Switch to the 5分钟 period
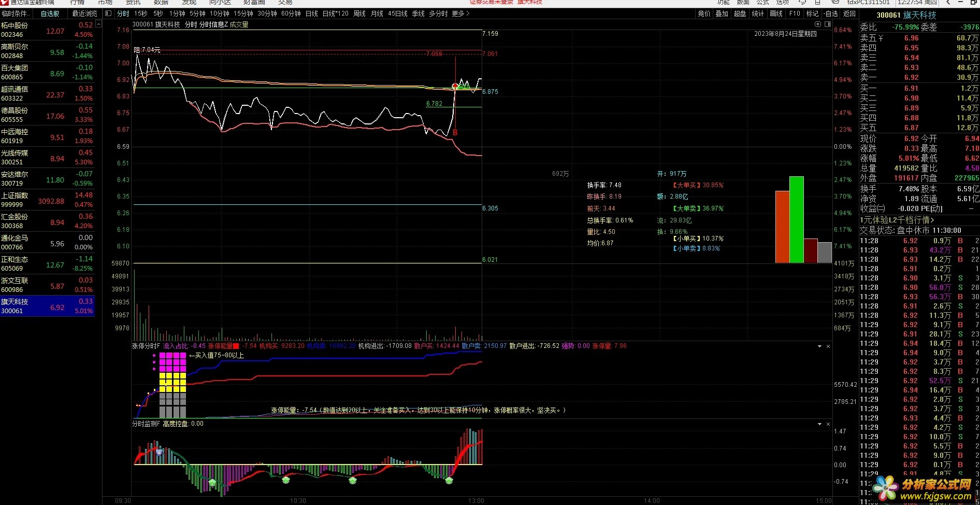Viewport: 980px width, 505px height. coord(197,13)
